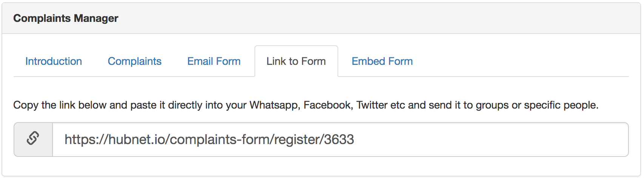
Task: Focus the complaints form URL field
Action: [340, 140]
